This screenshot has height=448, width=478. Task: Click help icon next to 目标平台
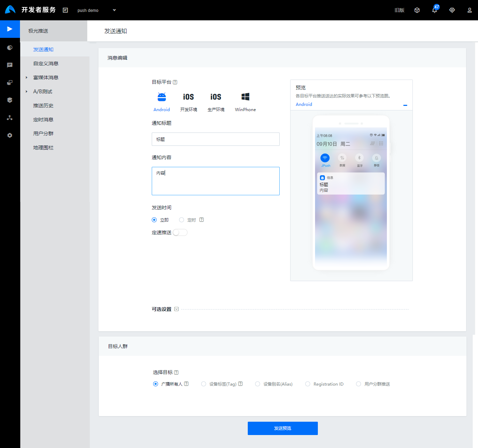[175, 82]
